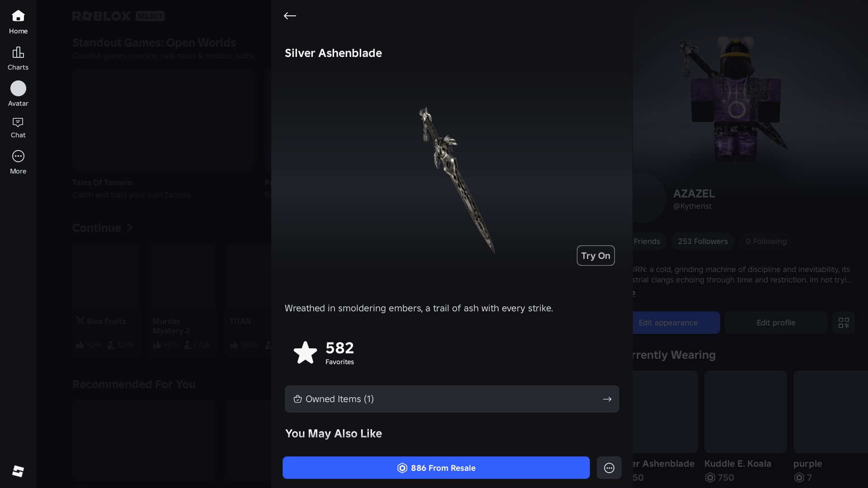Image resolution: width=868 pixels, height=488 pixels.
Task: Buy for 886 From Resale
Action: 436,468
